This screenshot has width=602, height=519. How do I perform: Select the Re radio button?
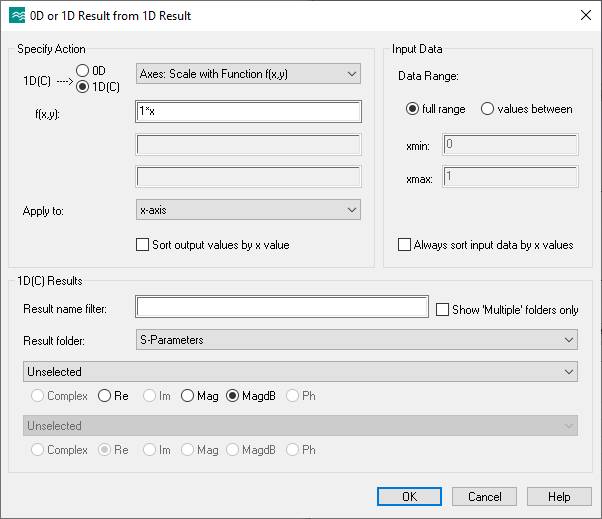[x=103, y=396]
